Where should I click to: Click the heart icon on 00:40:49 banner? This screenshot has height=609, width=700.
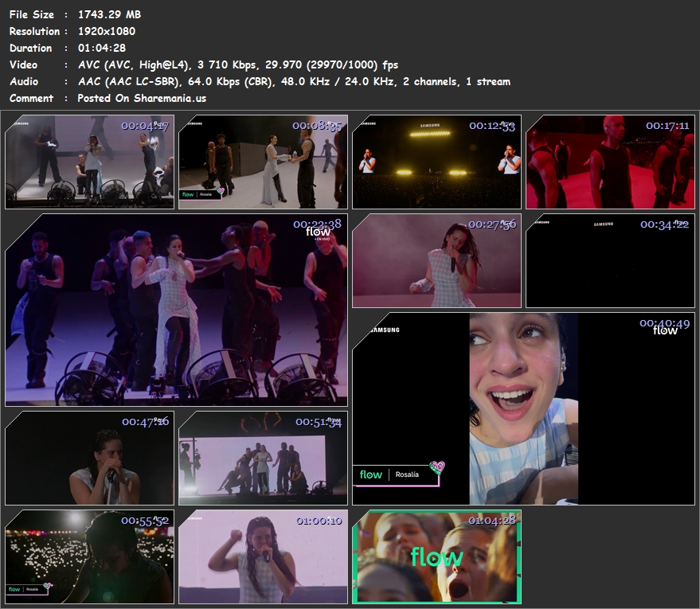tap(437, 467)
